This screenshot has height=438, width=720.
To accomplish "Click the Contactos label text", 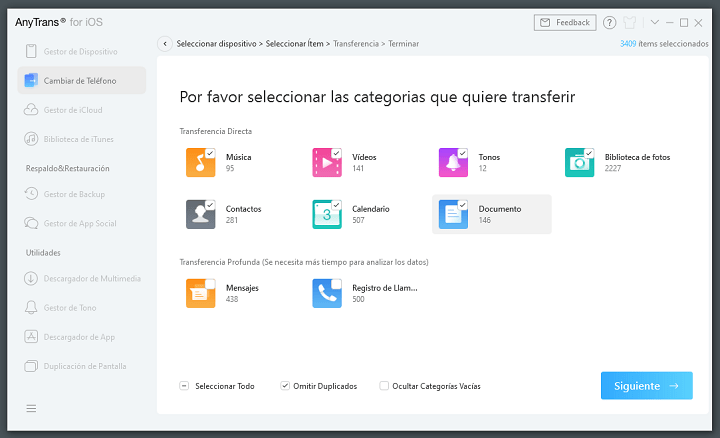I will coord(243,209).
